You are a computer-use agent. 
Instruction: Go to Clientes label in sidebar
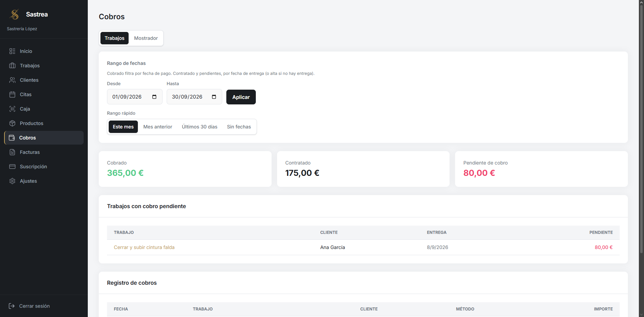(29, 80)
